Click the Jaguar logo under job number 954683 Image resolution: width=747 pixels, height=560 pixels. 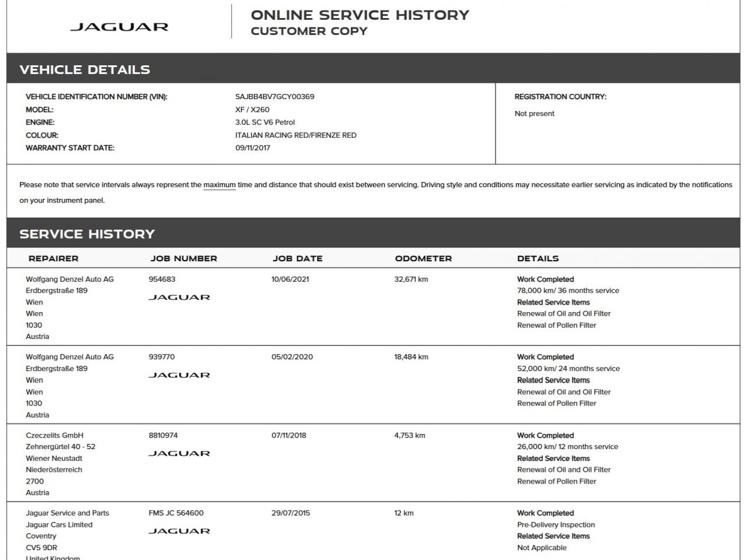pos(179,297)
